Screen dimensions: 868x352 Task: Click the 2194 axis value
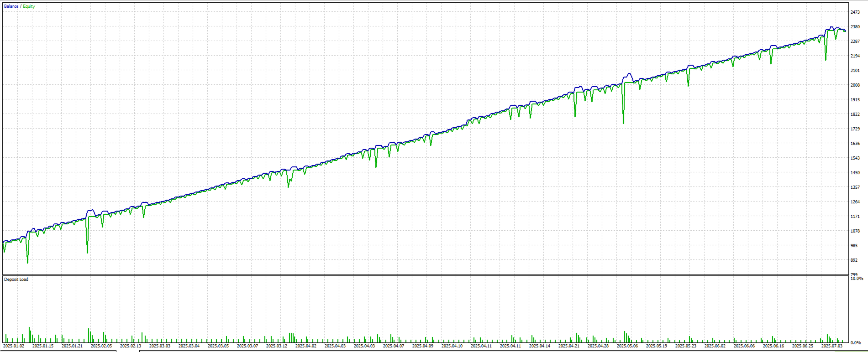click(x=855, y=56)
